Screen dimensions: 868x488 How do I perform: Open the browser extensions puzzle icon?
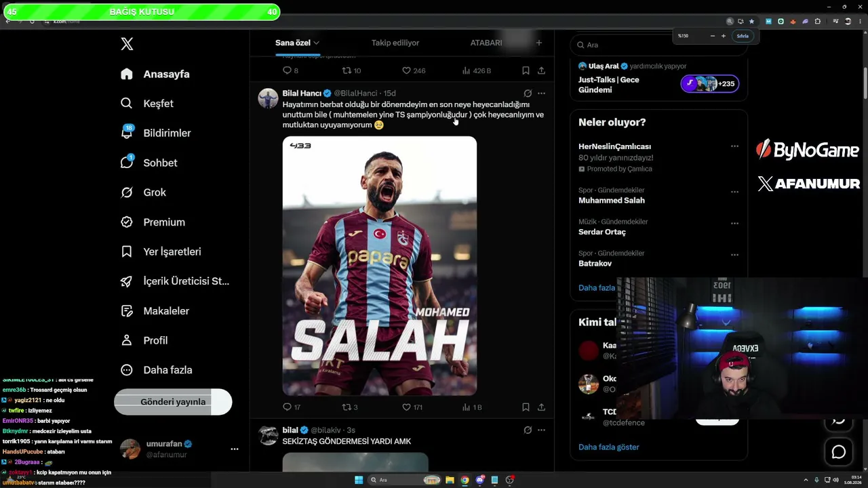[818, 21]
